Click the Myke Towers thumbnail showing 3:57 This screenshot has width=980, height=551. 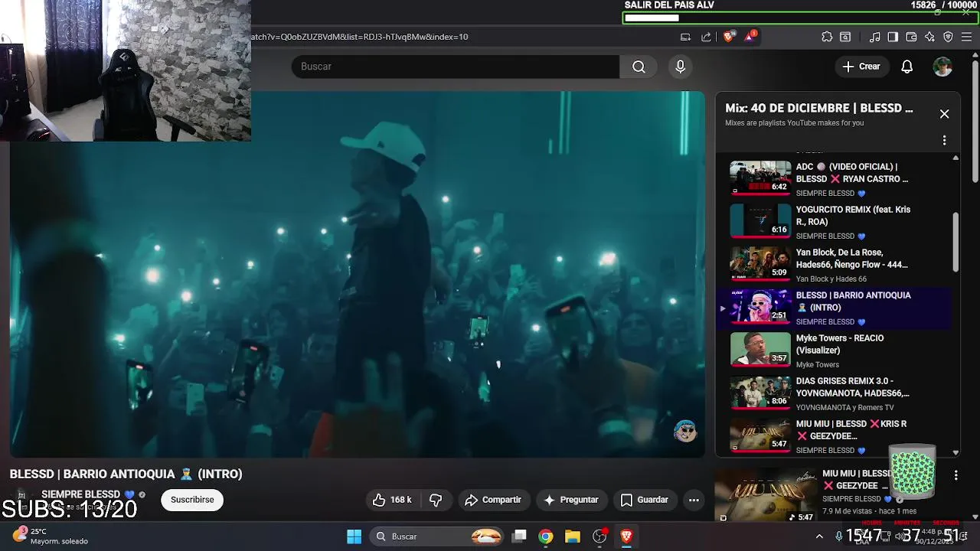[x=760, y=349]
